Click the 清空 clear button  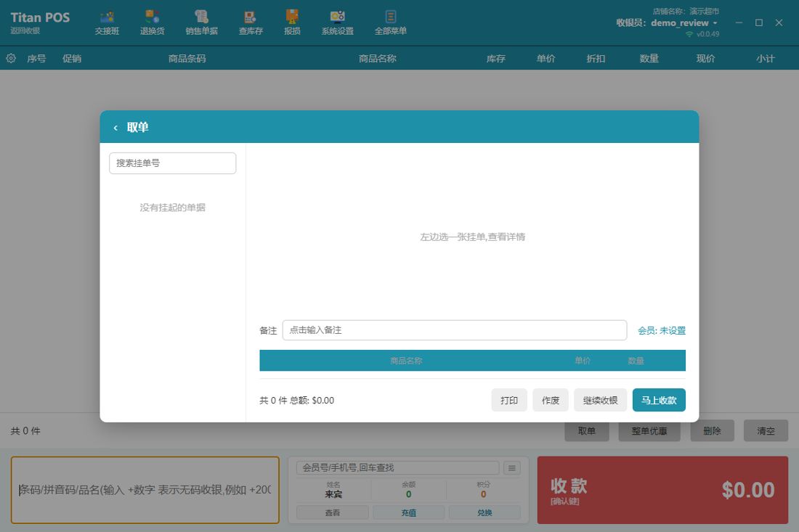(766, 430)
